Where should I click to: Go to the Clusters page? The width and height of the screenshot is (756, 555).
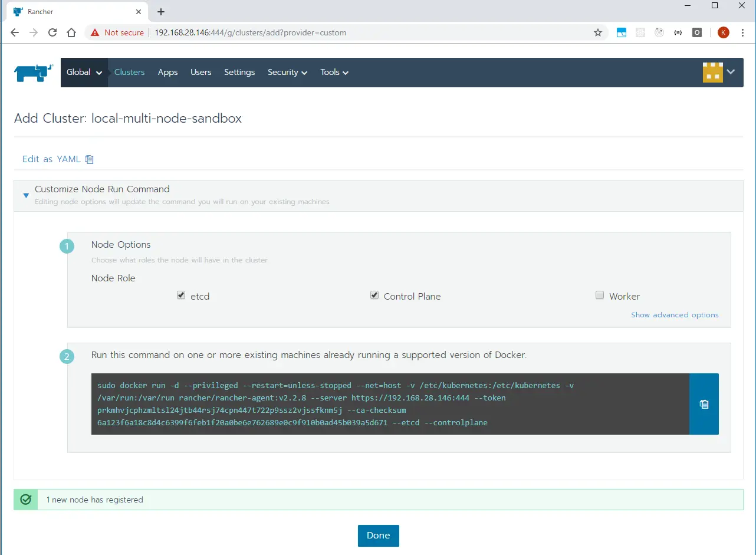(x=129, y=73)
